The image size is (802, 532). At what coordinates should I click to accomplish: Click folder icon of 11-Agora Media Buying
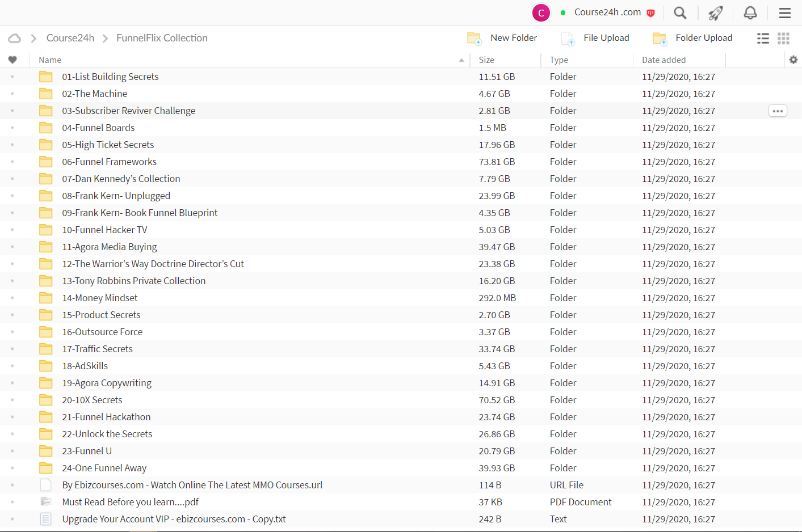[x=46, y=247]
